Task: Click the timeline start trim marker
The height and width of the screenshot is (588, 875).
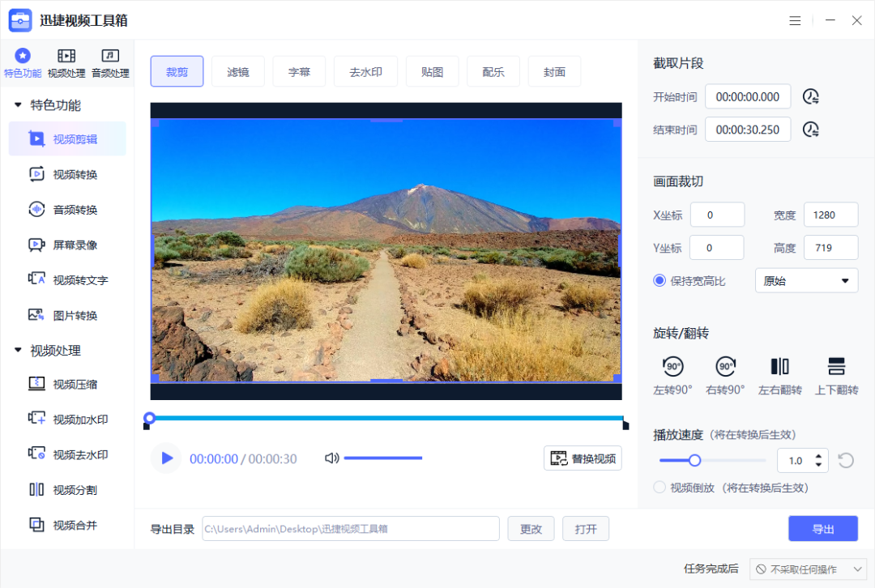Action: (x=146, y=427)
